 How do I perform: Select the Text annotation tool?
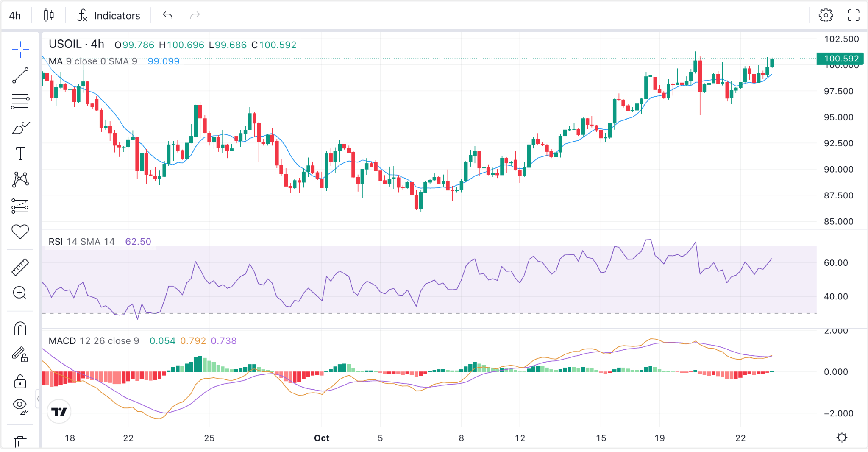pyautogui.click(x=20, y=153)
